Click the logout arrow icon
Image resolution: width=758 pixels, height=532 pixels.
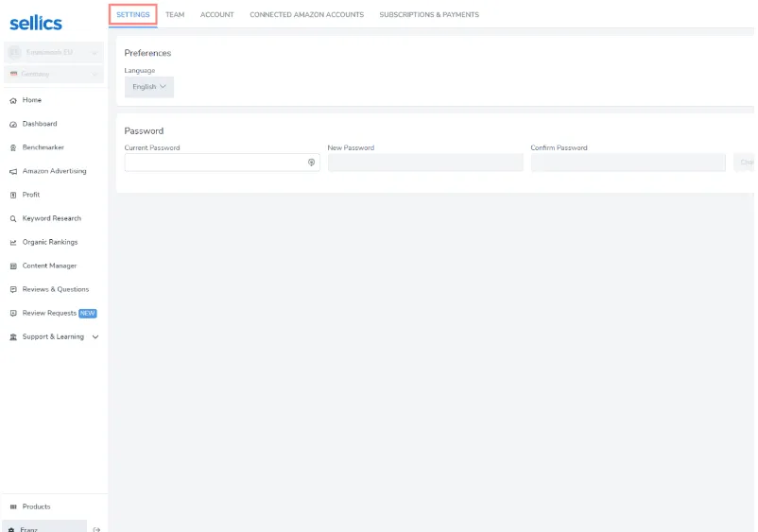tap(96, 529)
